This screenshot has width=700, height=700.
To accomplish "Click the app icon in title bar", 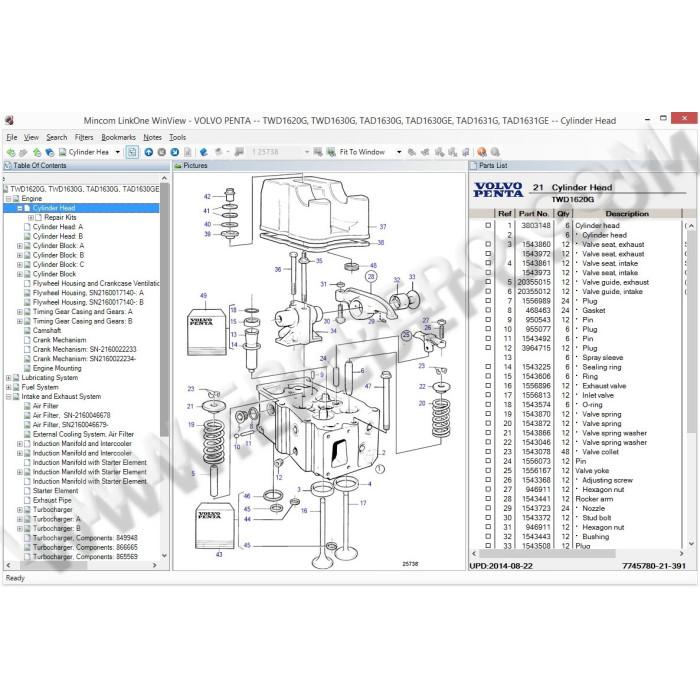I will [x=9, y=121].
